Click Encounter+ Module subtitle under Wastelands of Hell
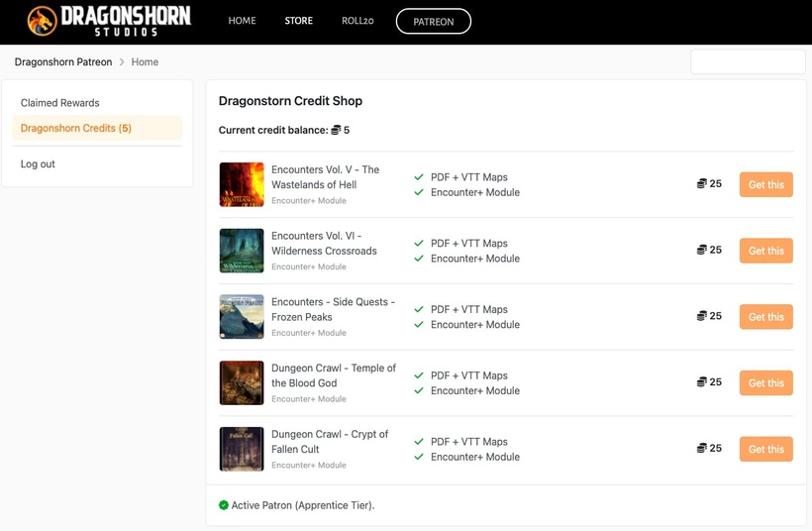The width and height of the screenshot is (812, 531). 309,200
